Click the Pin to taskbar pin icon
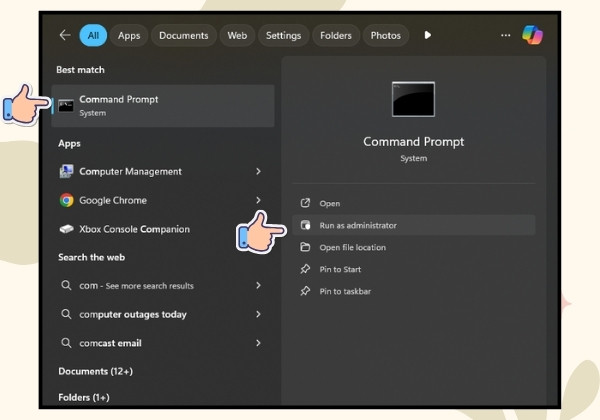Screen dimensions: 600x420 click(x=305, y=291)
